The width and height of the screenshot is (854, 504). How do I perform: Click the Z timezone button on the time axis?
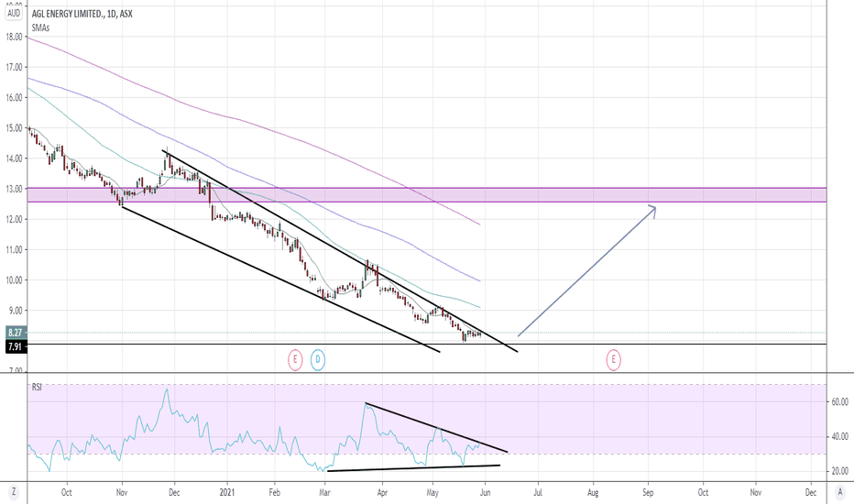14,493
